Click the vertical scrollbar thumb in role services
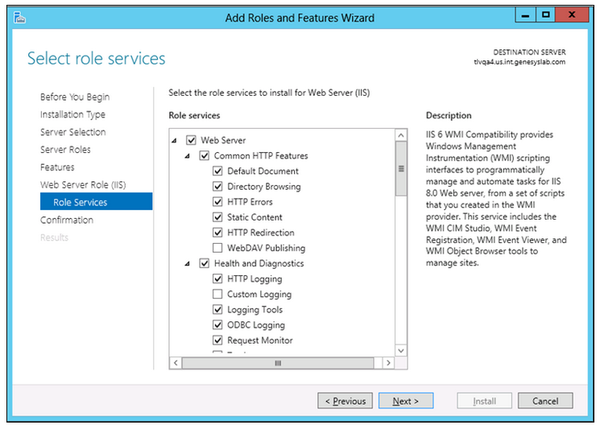Image resolution: width=600 pixels, height=429 pixels. point(401,169)
